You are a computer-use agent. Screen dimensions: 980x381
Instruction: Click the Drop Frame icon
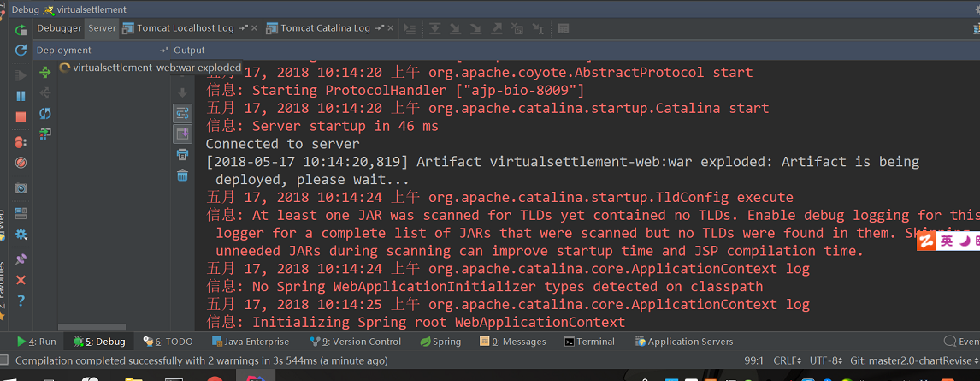517,29
